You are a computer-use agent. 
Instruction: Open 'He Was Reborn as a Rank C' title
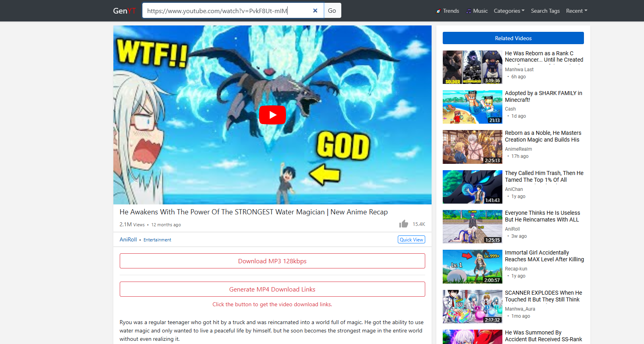point(544,56)
